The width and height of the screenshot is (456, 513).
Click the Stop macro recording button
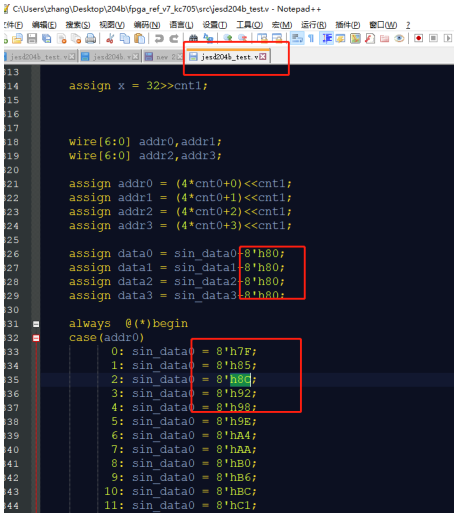[x=433, y=38]
